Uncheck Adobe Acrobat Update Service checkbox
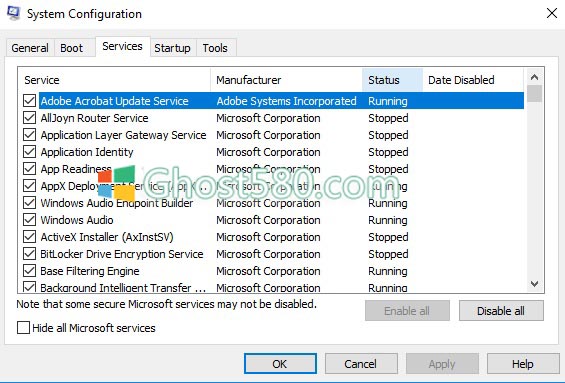Screen dimensions: 565x383 coord(30,101)
